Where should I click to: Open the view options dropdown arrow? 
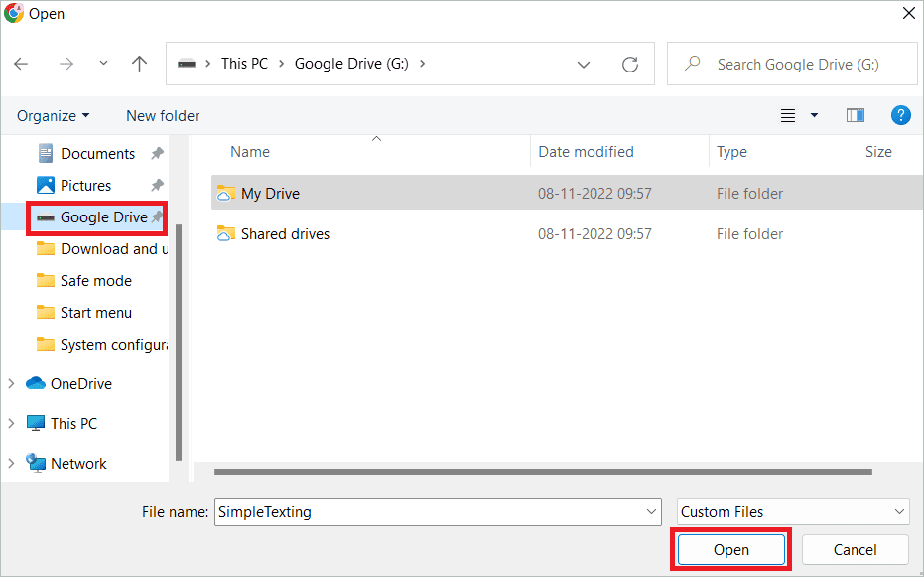click(x=815, y=115)
